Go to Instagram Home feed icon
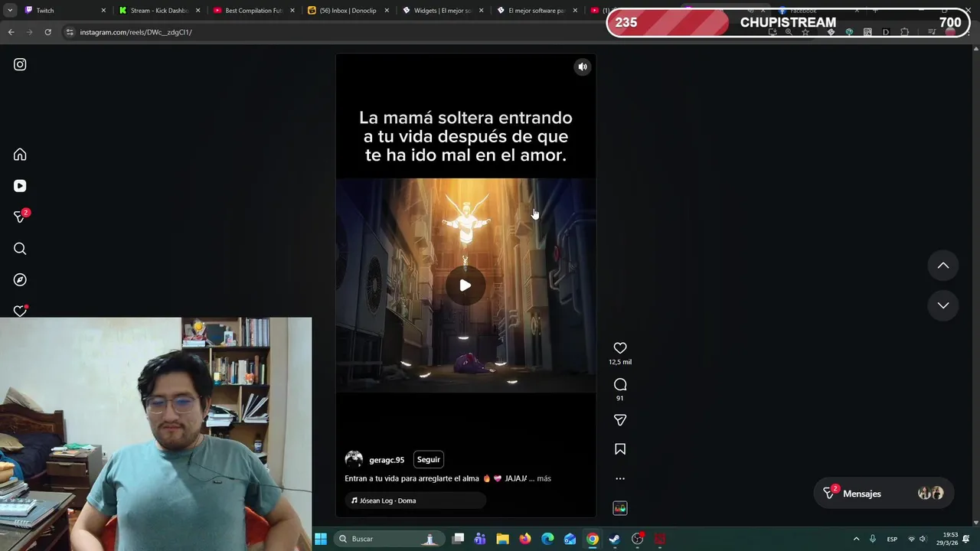The width and height of the screenshot is (980, 551). (20, 155)
